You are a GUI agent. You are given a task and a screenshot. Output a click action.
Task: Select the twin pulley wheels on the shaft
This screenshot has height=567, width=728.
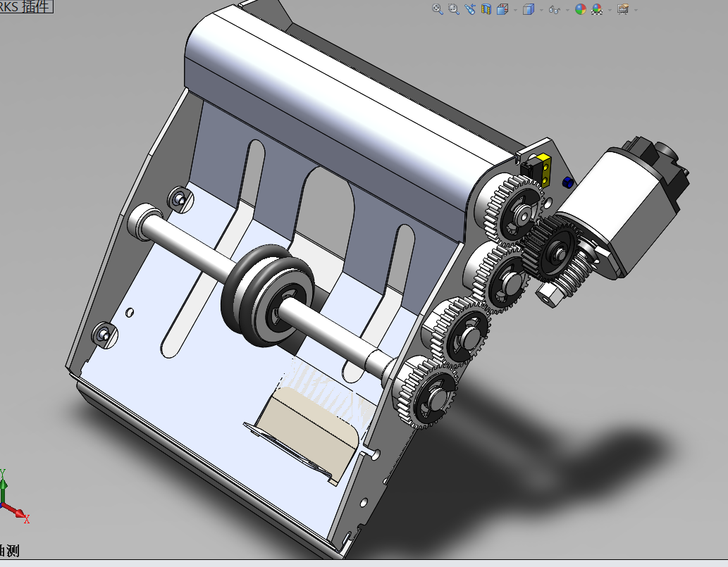[x=269, y=296]
